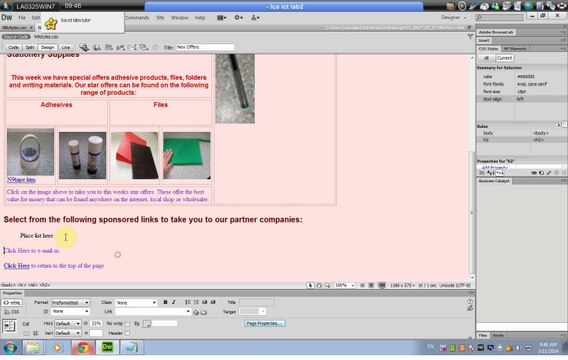The image size is (568, 360).
Task: Open the Horz alignment dropdown
Action: (68, 323)
